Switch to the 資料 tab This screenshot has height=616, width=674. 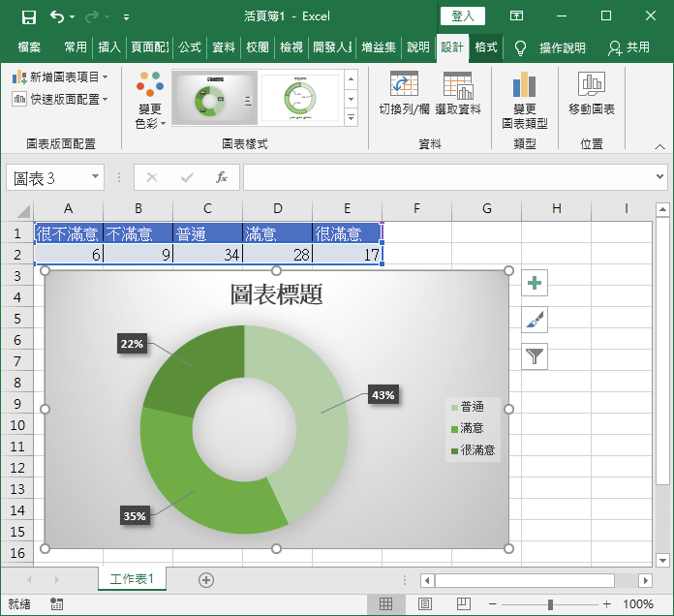(224, 46)
